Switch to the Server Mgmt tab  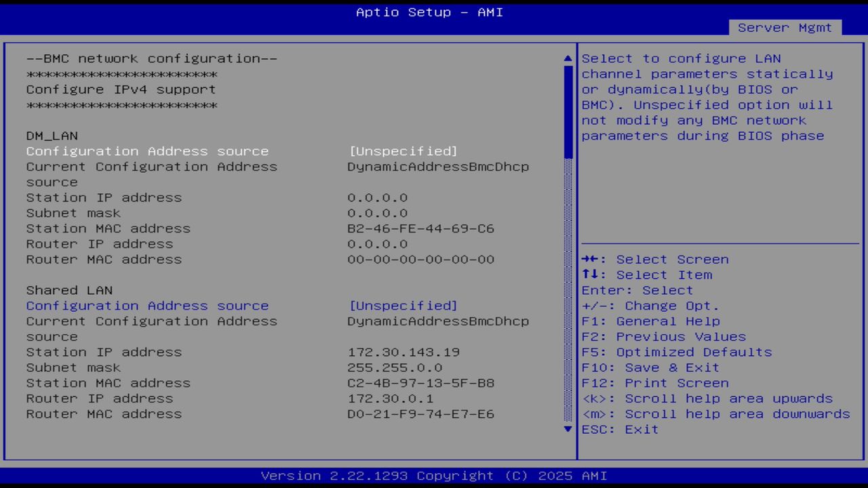[784, 28]
